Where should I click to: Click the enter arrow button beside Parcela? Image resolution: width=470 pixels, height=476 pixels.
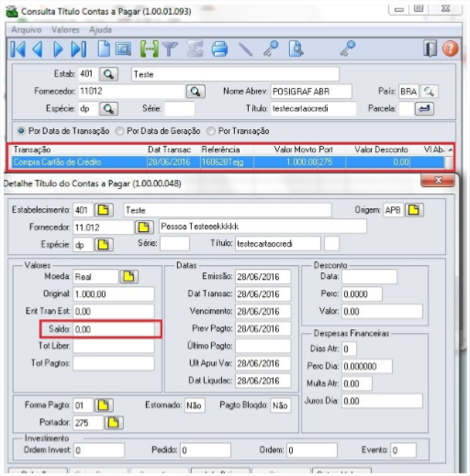point(424,108)
